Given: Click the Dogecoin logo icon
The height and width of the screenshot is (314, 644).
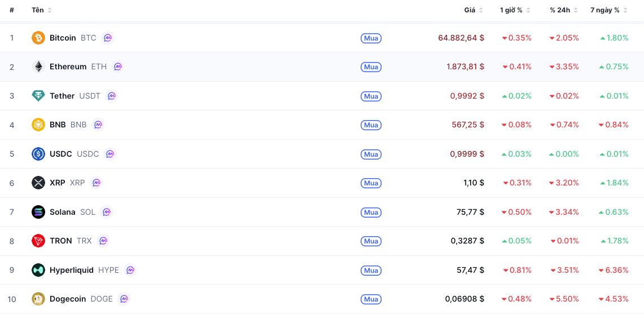Looking at the screenshot, I should (x=38, y=299).
